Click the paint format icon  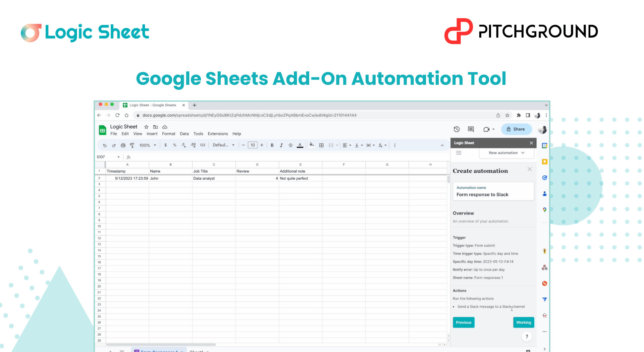tap(132, 145)
